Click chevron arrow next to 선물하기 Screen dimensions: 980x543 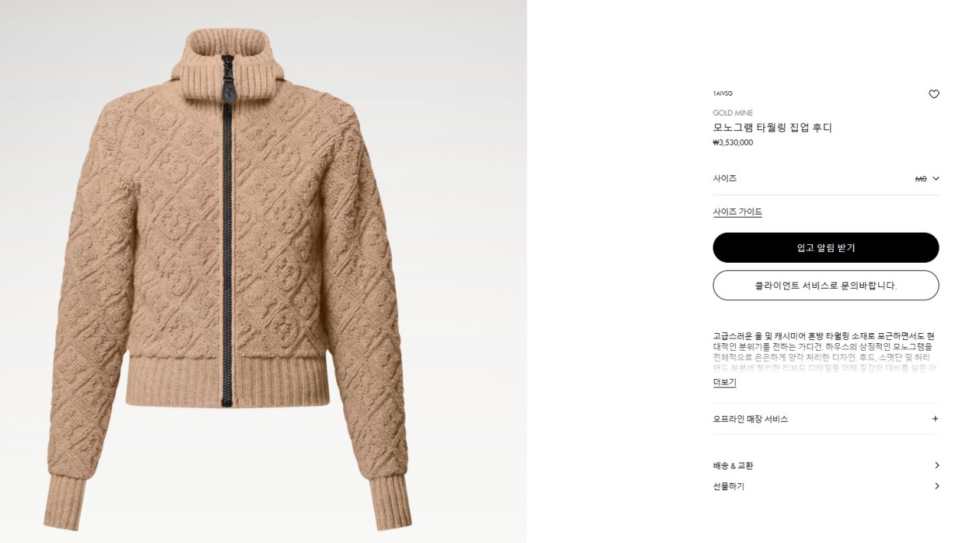[x=936, y=486]
